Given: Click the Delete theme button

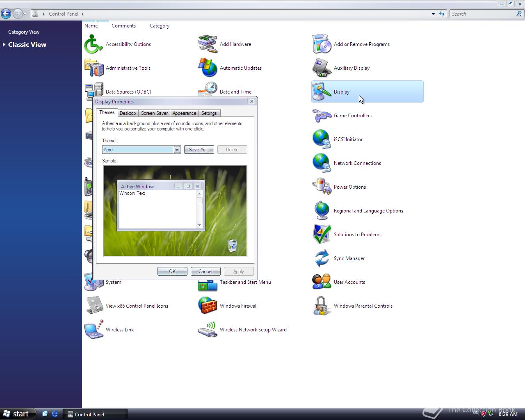Looking at the screenshot, I should point(232,150).
